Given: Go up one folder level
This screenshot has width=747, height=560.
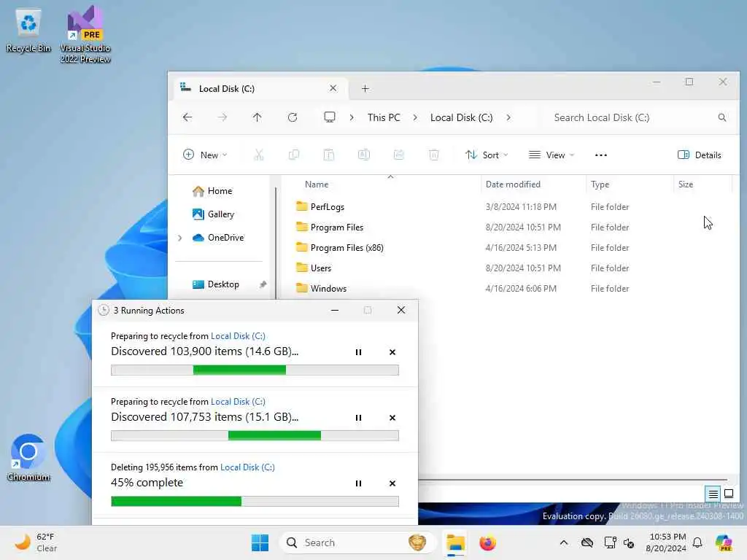Looking at the screenshot, I should point(258,117).
